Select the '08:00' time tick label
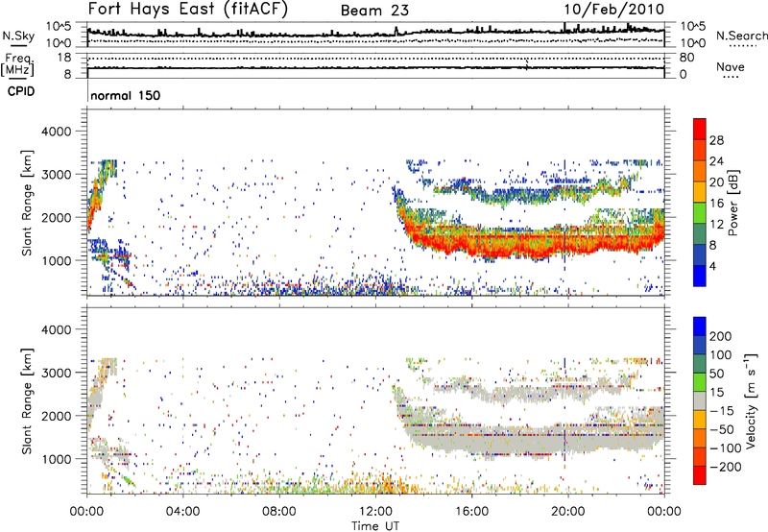Viewport: 768px width, 532px height. pyautogui.click(x=279, y=512)
